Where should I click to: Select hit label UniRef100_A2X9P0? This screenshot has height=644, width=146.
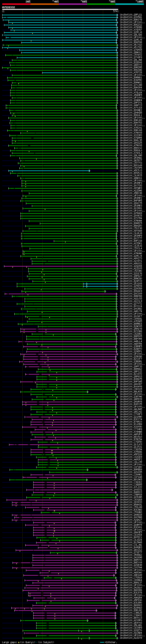point(131,620)
